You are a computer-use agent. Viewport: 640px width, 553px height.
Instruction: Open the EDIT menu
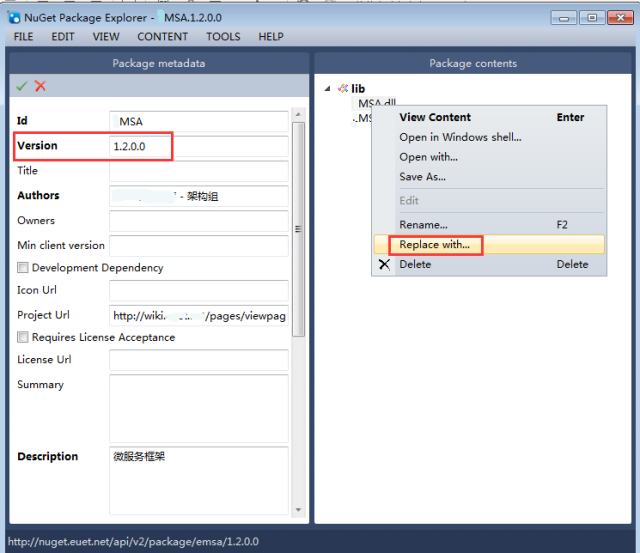coord(63,37)
